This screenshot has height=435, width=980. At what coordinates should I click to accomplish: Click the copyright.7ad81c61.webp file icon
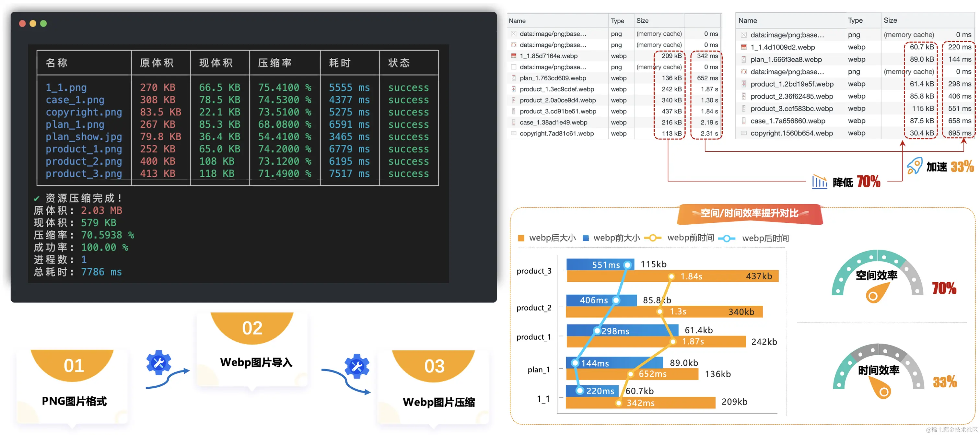[x=514, y=134]
